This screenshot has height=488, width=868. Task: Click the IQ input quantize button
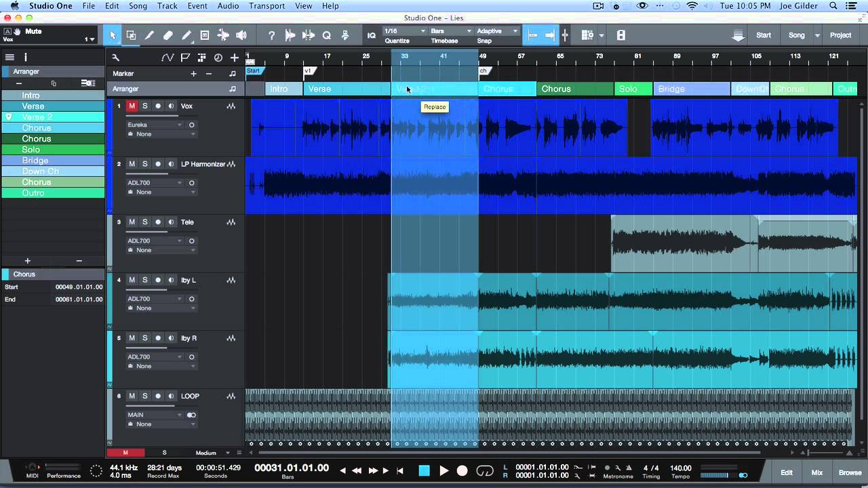click(x=372, y=35)
